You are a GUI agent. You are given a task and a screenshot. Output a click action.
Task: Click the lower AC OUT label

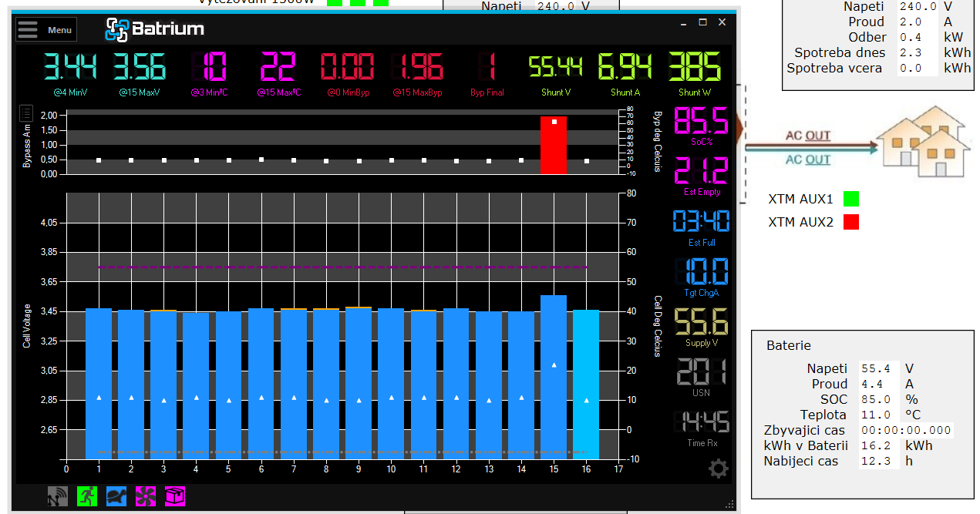[808, 160]
